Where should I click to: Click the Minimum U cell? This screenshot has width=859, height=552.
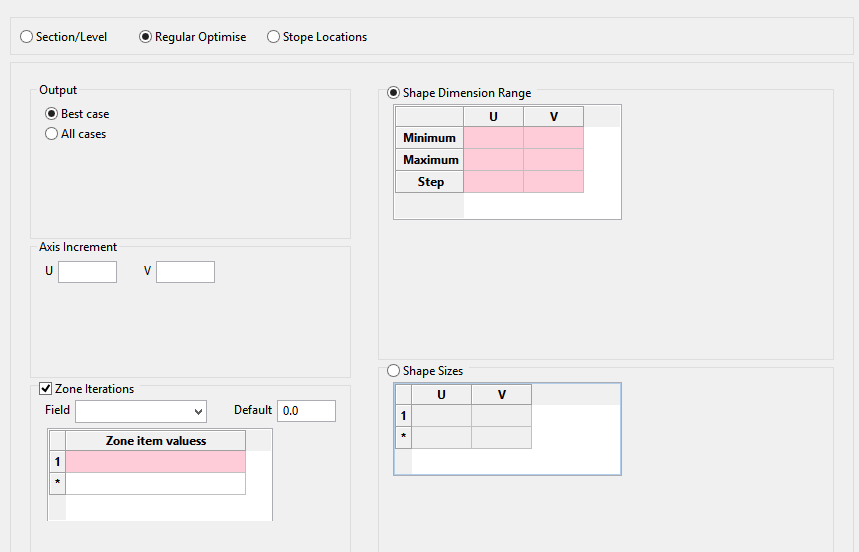pos(493,138)
